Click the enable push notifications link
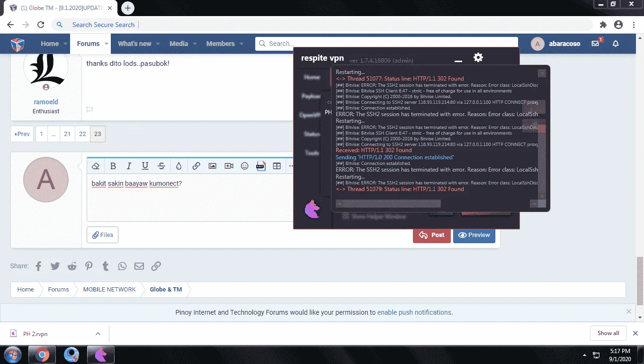Screen dimensions: 644x364 click(x=414, y=312)
